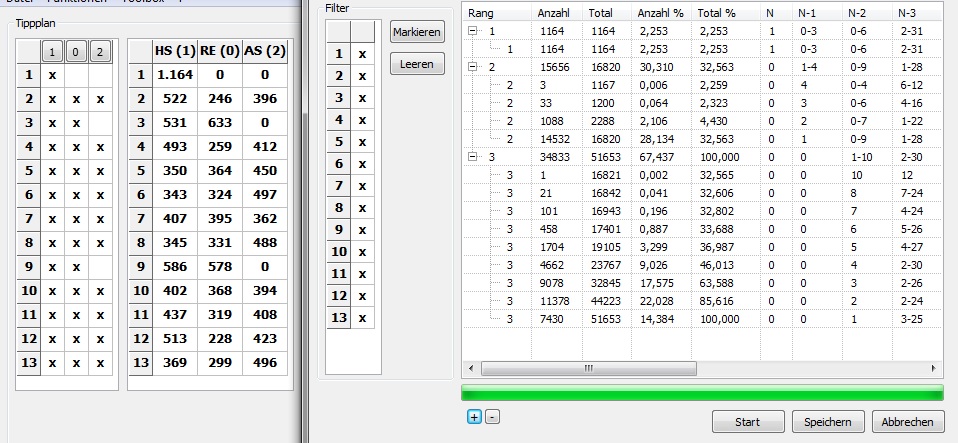958x443 pixels.
Task: Toggle Tippplan row 5 tip x under column 2
Action: [100, 171]
